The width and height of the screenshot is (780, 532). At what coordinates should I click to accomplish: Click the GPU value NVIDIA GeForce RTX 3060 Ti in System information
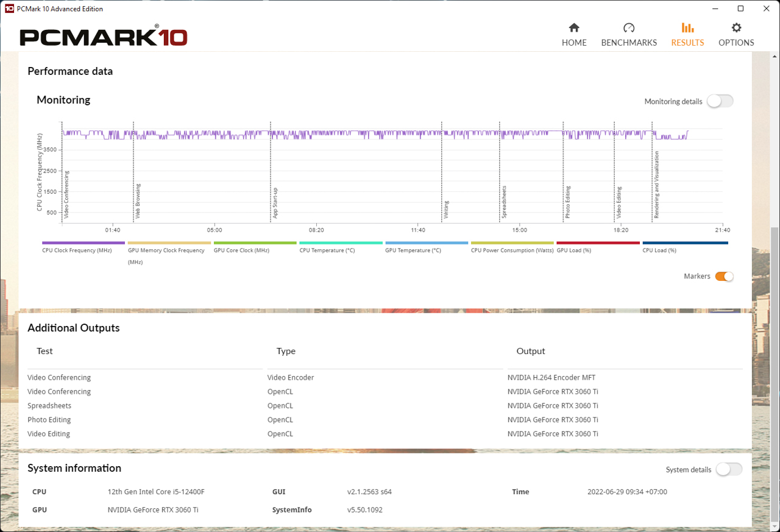153,509
